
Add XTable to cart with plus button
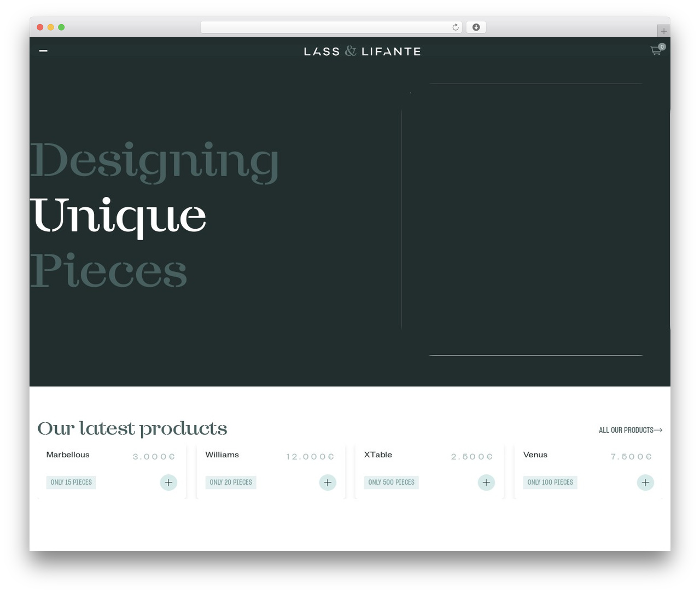click(x=486, y=482)
